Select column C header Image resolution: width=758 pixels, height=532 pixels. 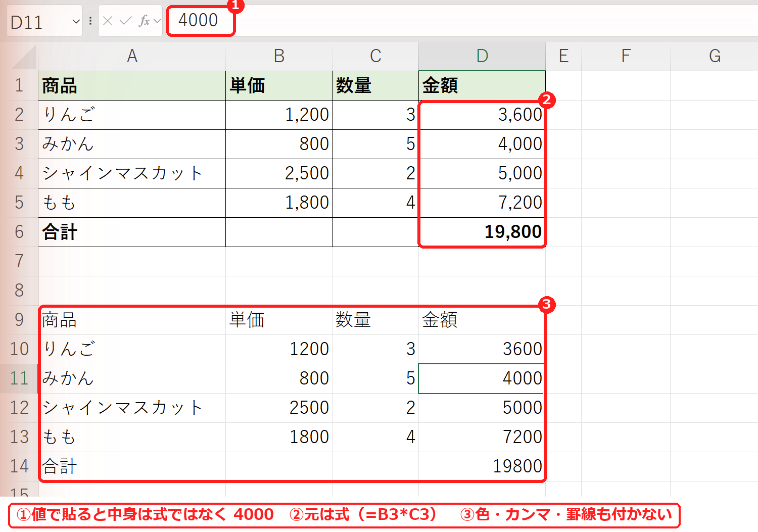[x=375, y=56]
